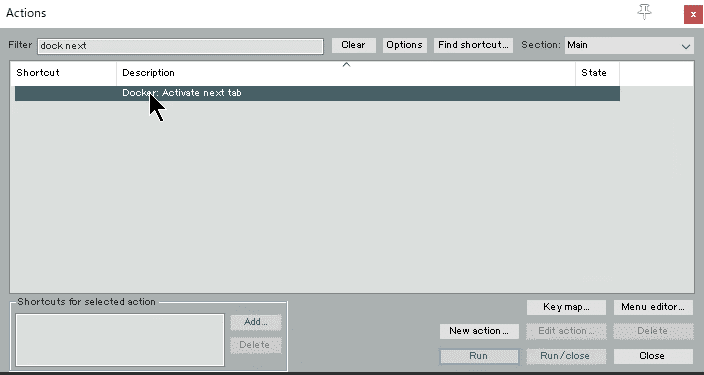Pin the Actions window with the pushpin icon

click(x=644, y=12)
